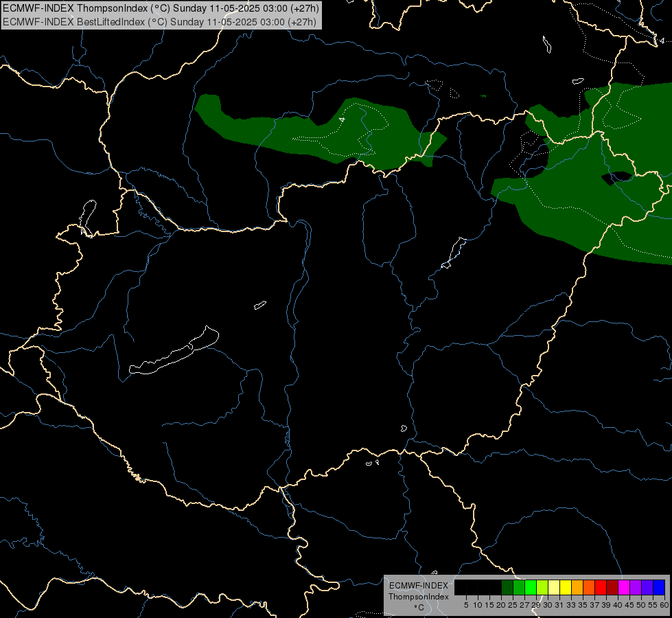Click the dark green 20–25 legend swatch
Image resolution: width=672 pixels, height=618 pixels.
click(507, 588)
